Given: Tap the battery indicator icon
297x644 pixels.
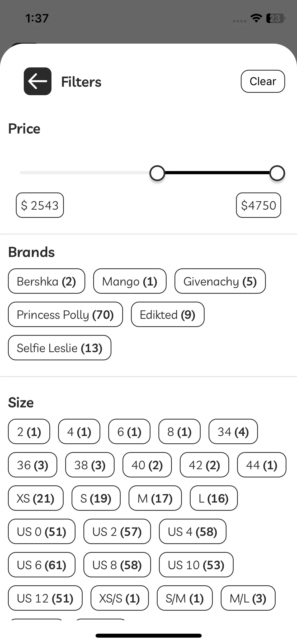Looking at the screenshot, I should tap(276, 18).
